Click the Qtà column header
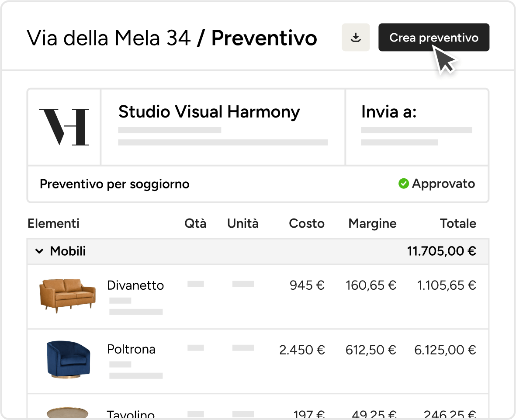This screenshot has width=516, height=420. point(195,223)
